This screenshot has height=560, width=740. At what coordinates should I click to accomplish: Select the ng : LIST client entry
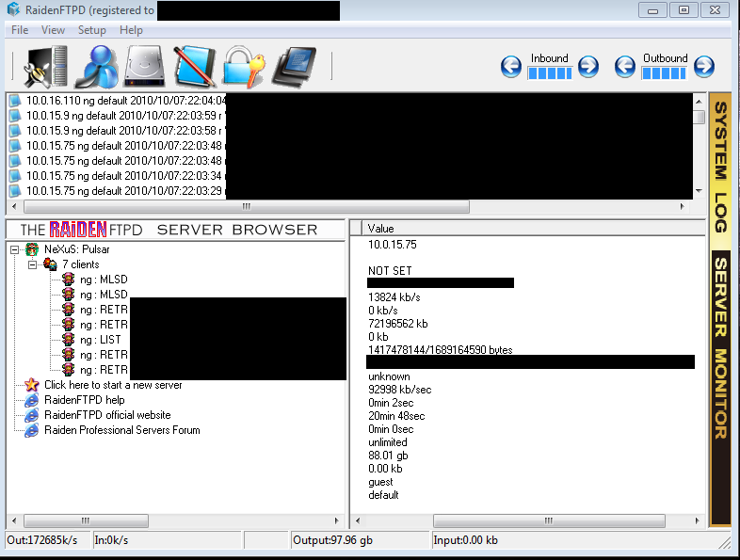[x=100, y=340]
